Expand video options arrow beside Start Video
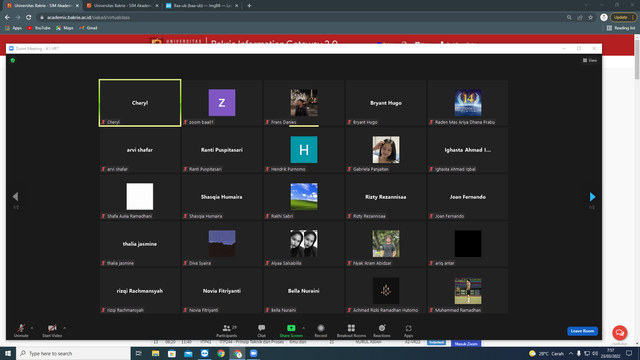Viewport: 640px width, 360px height. click(x=64, y=328)
